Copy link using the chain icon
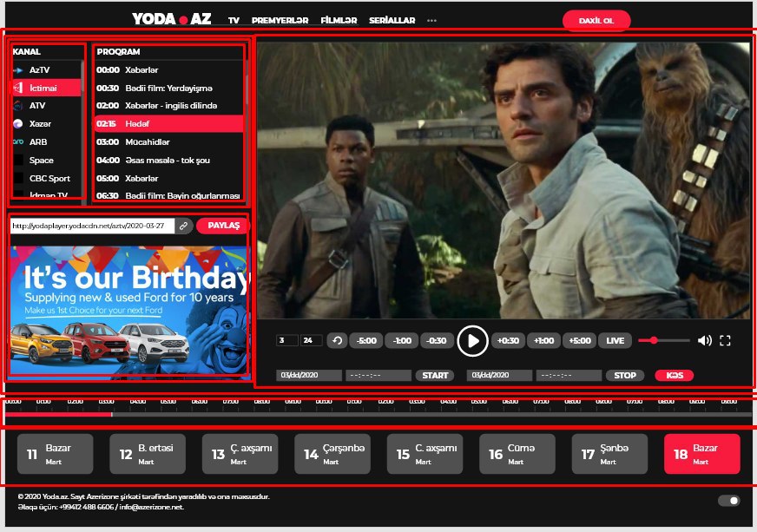The image size is (757, 532). point(183,226)
